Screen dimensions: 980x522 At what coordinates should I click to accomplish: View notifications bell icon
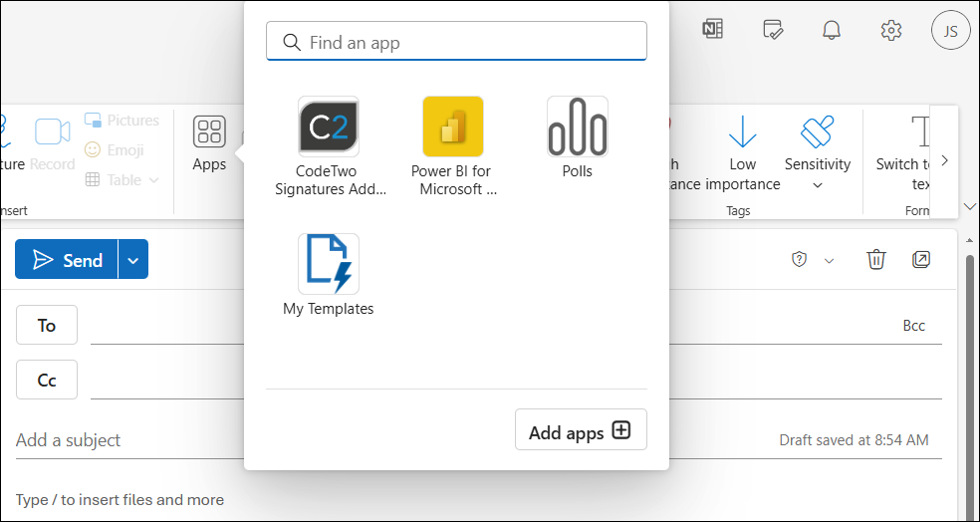[x=832, y=29]
